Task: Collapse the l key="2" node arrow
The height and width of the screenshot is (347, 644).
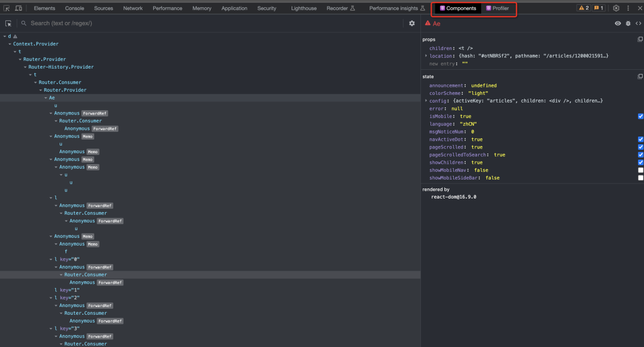Action: 51,298
